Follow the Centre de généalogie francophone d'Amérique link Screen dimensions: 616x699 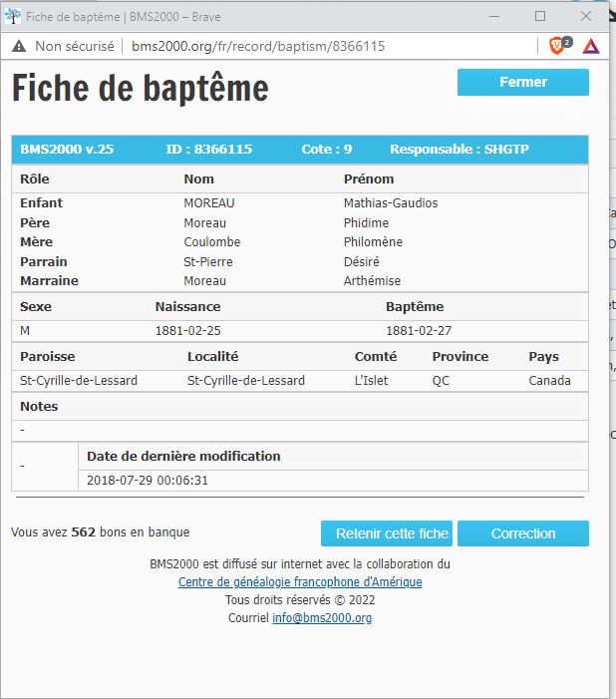pos(300,581)
